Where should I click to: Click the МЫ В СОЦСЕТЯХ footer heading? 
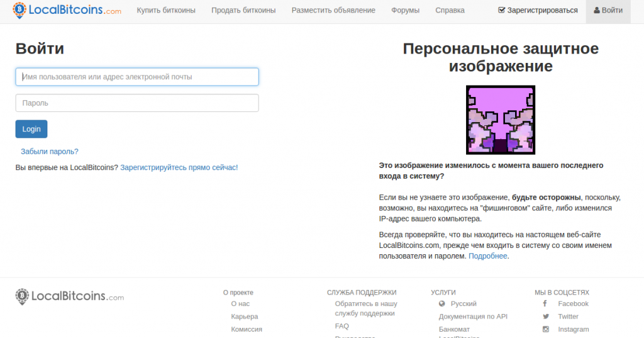(x=562, y=293)
